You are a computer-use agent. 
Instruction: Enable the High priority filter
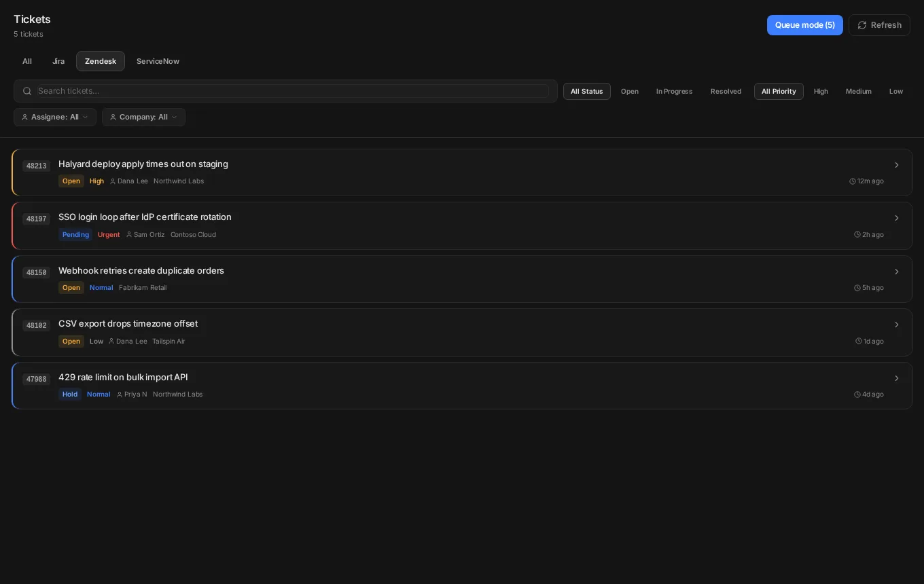coord(821,92)
